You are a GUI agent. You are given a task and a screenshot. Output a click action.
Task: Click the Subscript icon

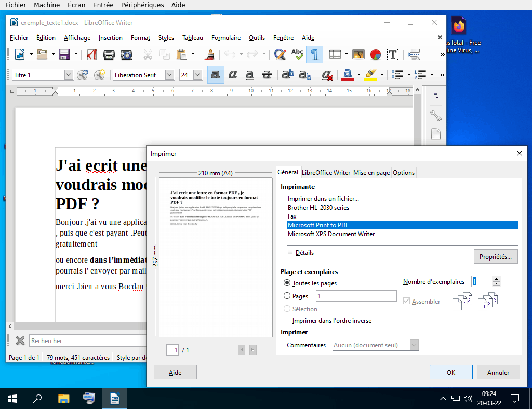pos(305,75)
